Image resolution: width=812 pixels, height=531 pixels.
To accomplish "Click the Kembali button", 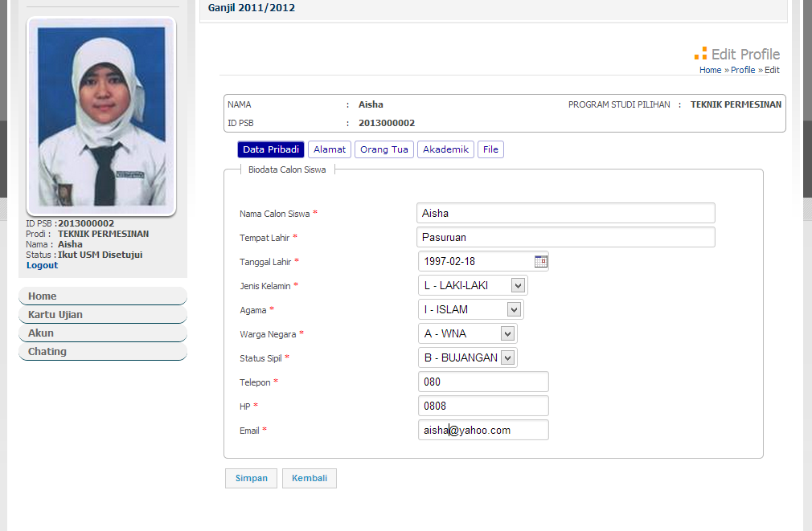I will (309, 478).
